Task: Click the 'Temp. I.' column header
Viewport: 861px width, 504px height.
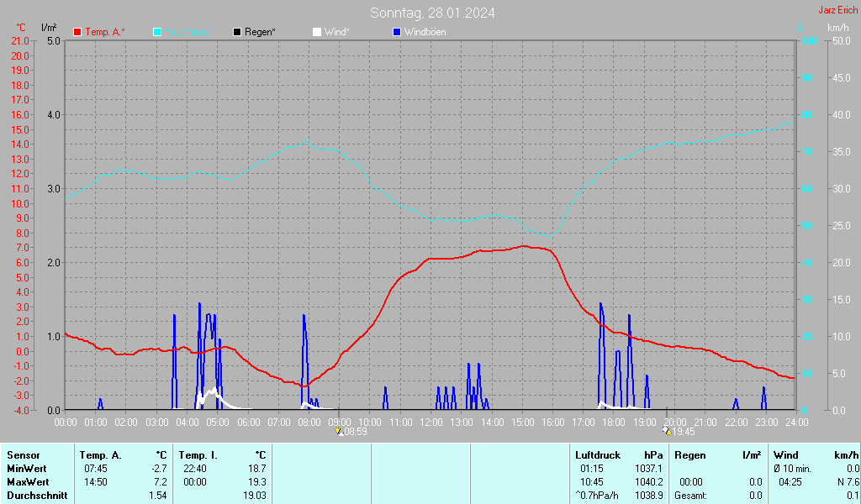Action: [198, 455]
